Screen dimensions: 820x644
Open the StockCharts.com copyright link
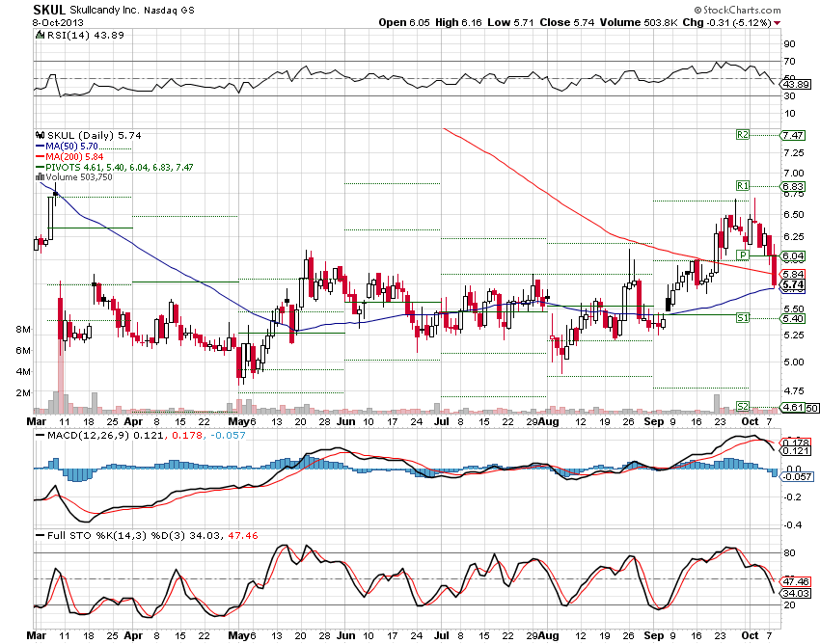click(x=737, y=10)
